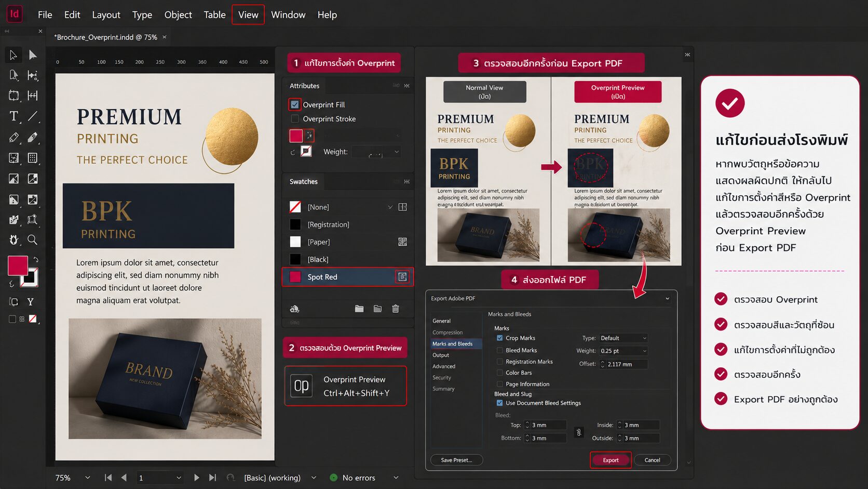Open the View menu

tap(248, 15)
